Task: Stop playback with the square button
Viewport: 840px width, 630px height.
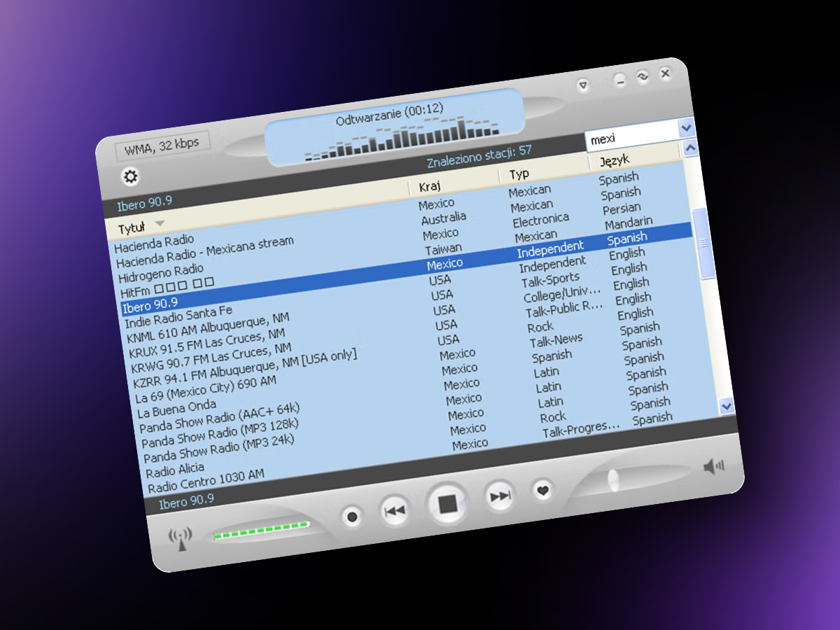Action: point(447,503)
